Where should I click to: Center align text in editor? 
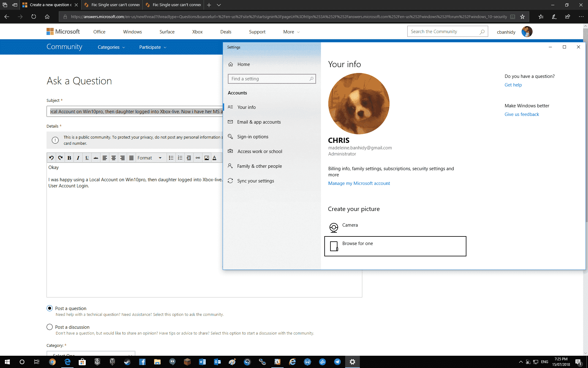click(114, 158)
